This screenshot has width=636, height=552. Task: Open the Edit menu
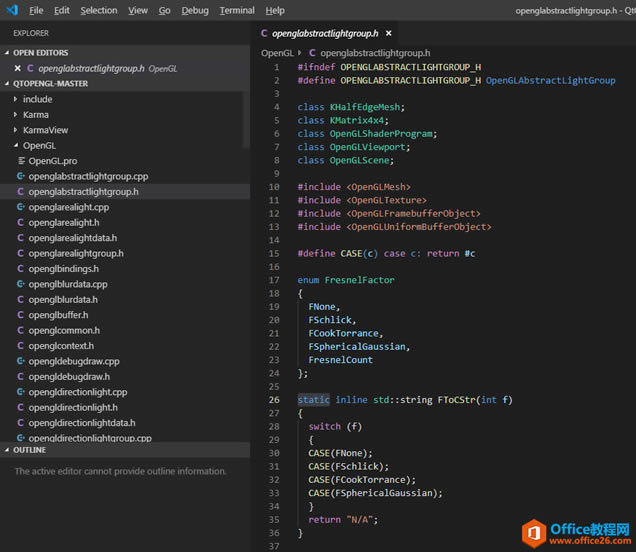point(62,11)
